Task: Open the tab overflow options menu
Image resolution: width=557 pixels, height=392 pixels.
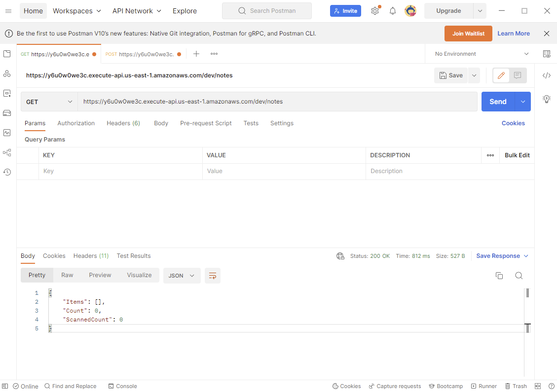Action: point(214,54)
